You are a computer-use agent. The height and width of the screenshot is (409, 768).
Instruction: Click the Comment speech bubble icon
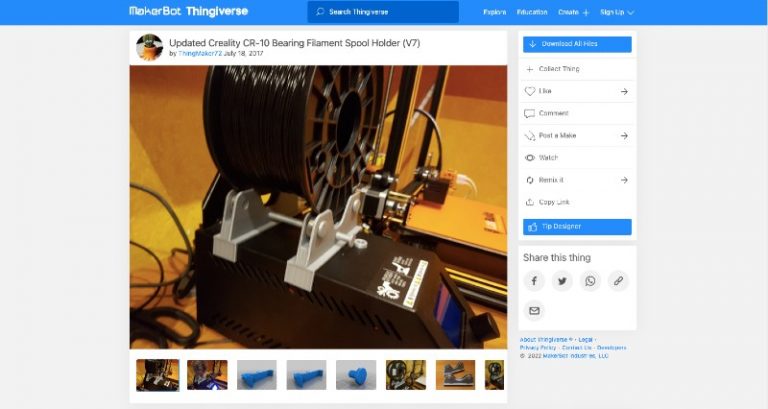[529, 114]
